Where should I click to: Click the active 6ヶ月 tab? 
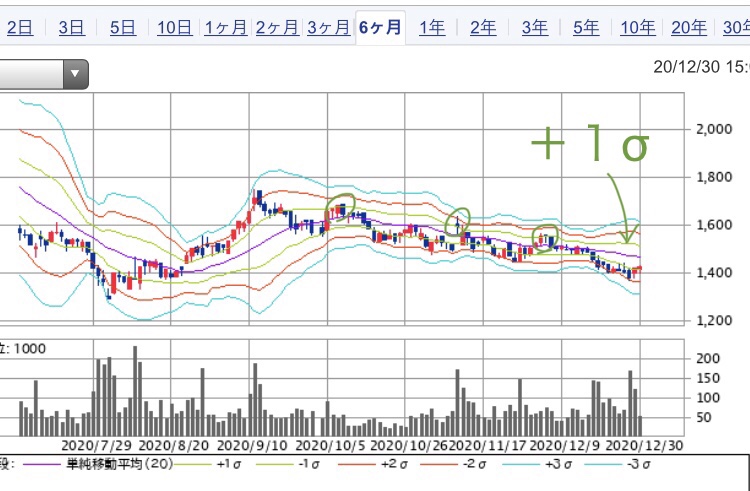coord(380,28)
